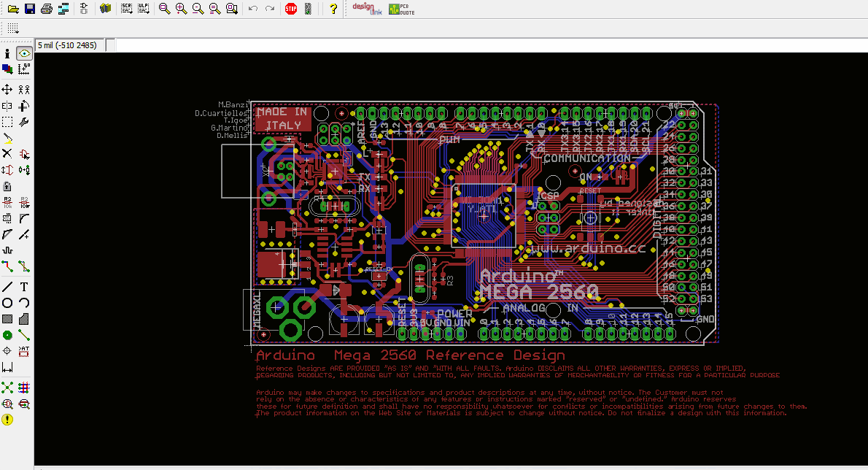Redo the last undone action

270,9
